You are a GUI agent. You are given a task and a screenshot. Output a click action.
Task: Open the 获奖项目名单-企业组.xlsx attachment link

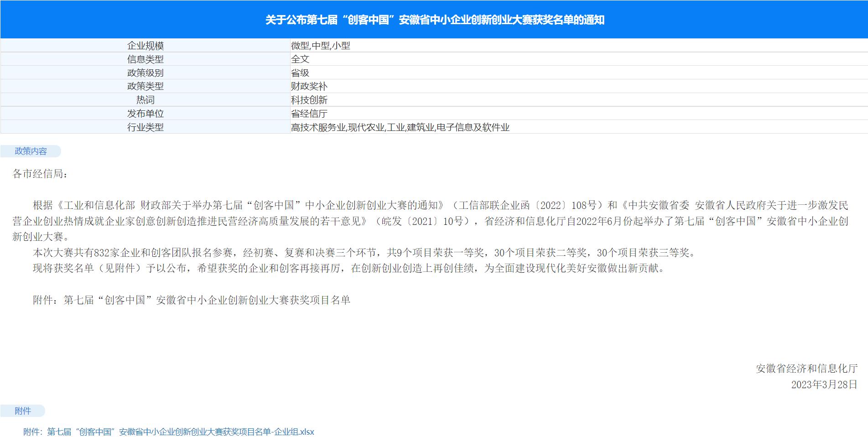tap(169, 432)
